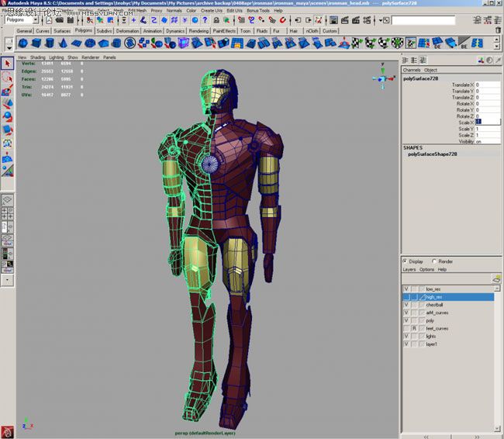Toggle visibility of low_res layer
This screenshot has height=439, width=504.
click(406, 289)
